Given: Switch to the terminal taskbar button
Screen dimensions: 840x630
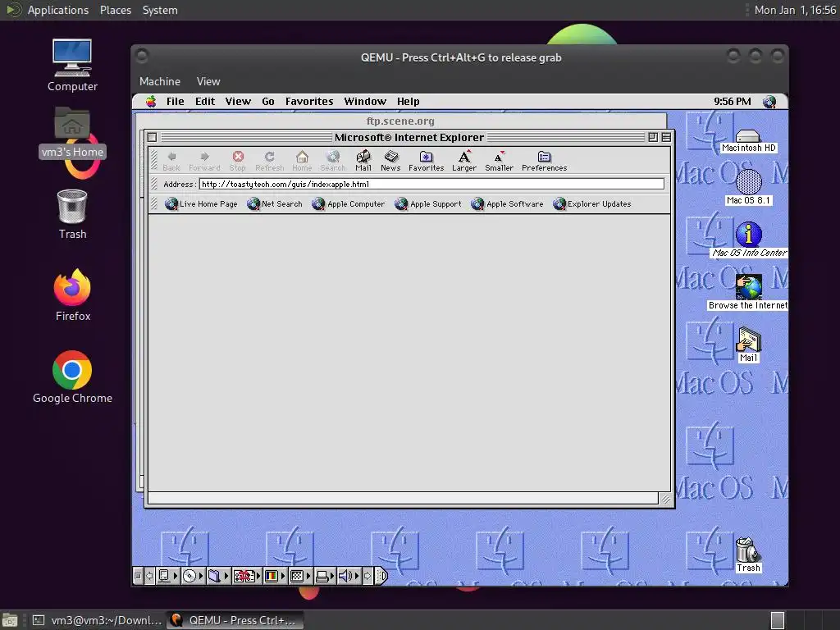Looking at the screenshot, I should [x=97, y=620].
